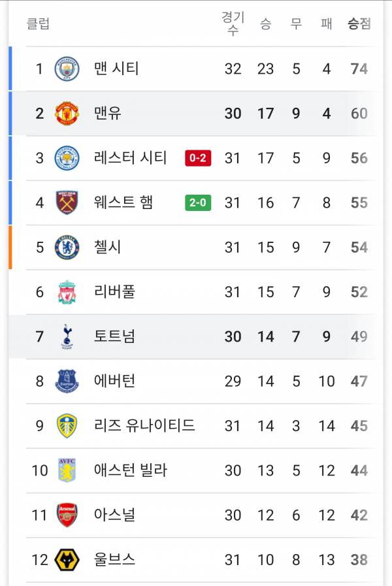Select the 승점 points column header
Screen dimensions: 392x586
pyautogui.click(x=359, y=24)
